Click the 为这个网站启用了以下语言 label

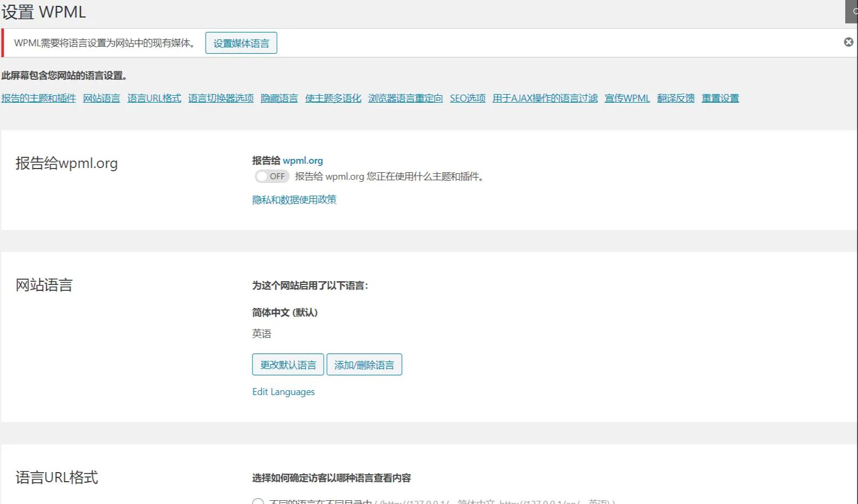coord(310,285)
